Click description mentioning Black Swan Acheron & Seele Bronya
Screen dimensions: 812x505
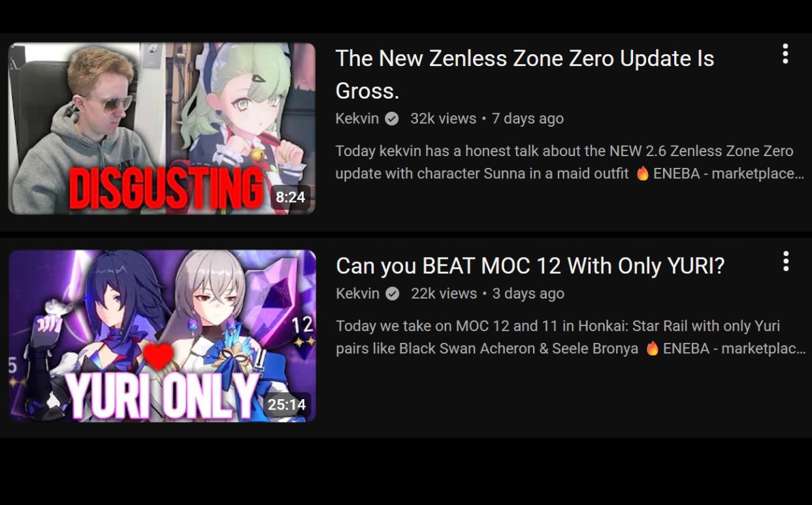point(570,337)
